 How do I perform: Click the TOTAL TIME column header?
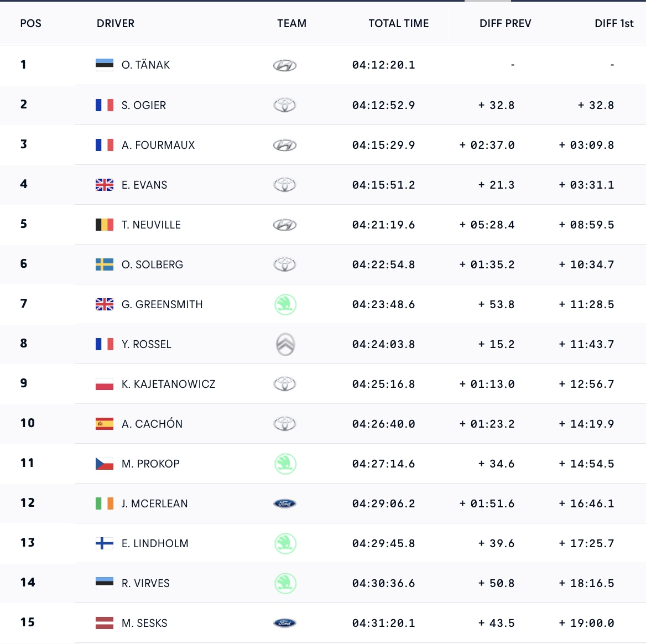398,23
